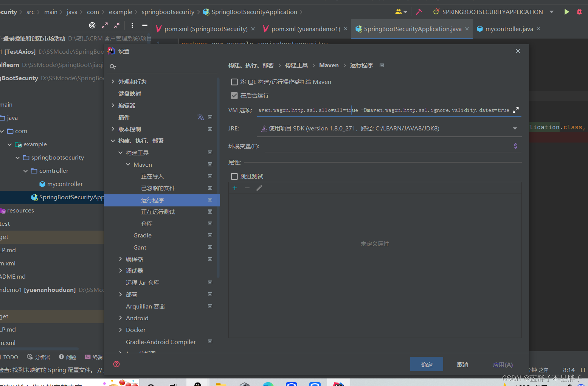Collapse the Maven tree node
This screenshot has height=386, width=588.
(x=128, y=164)
